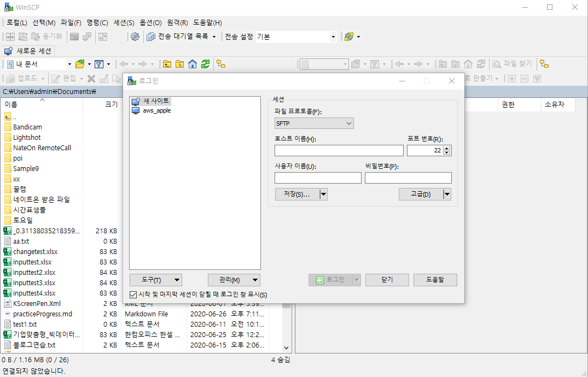
Task: Open dropdown arrow next to Login button
Action: coord(357,280)
